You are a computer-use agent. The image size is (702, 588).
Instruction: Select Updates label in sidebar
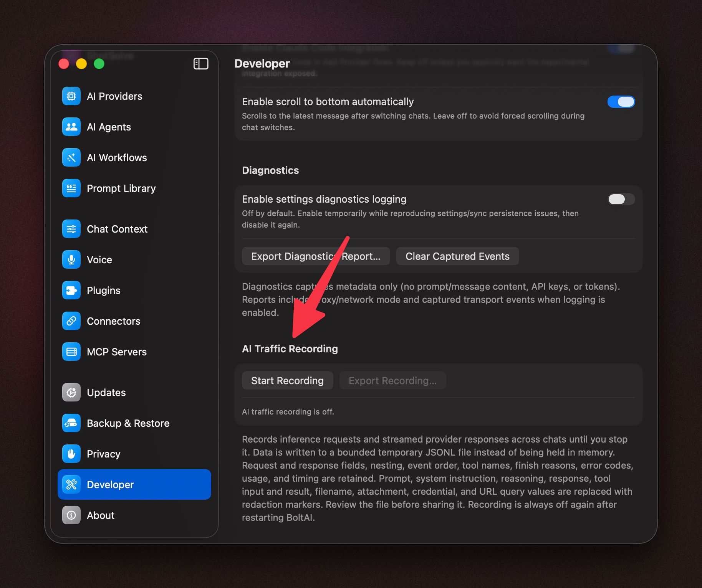tap(106, 393)
